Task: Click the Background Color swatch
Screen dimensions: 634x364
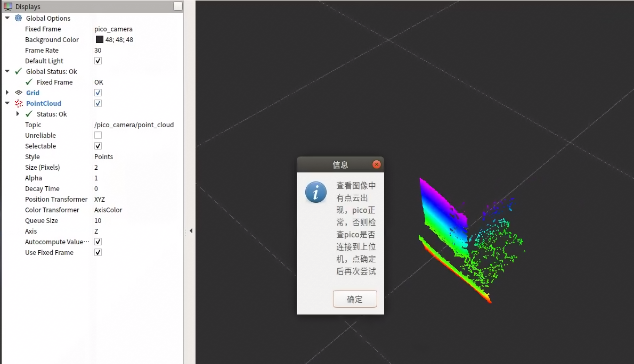Action: click(x=100, y=39)
